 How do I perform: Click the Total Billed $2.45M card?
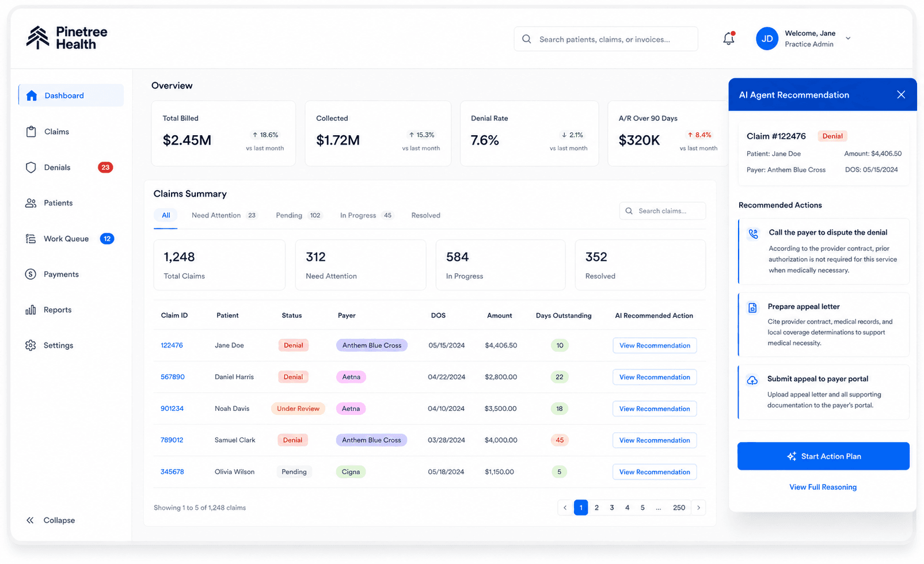point(223,134)
